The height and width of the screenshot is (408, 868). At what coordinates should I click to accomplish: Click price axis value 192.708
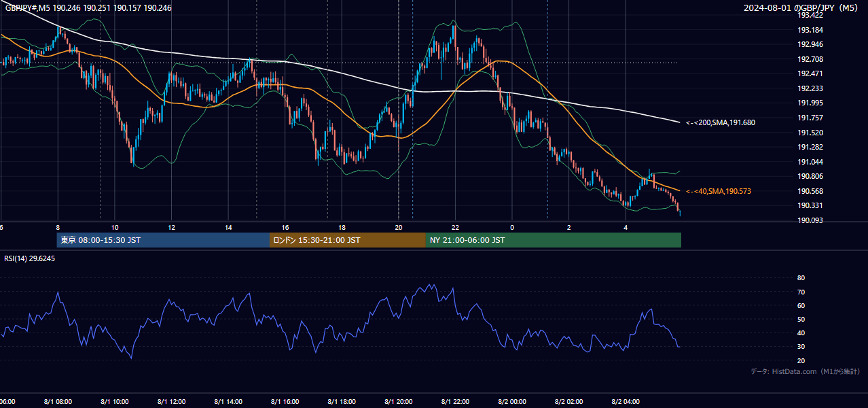810,60
